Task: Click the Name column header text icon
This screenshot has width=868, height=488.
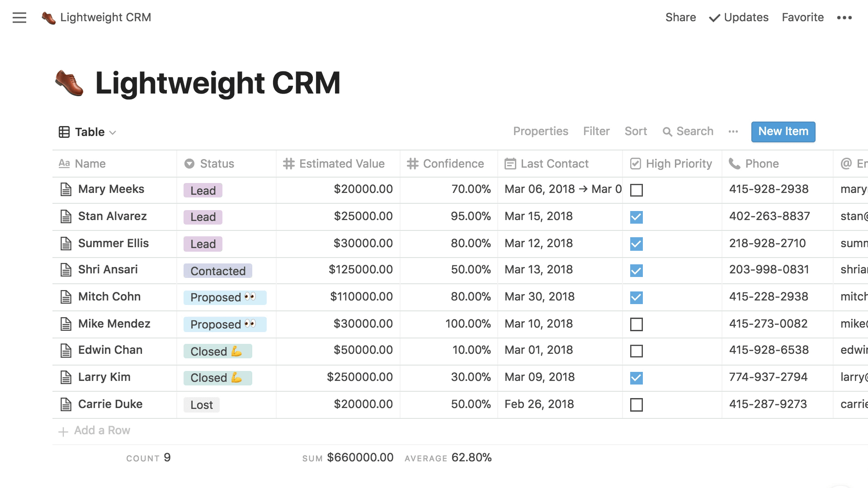Action: 63,164
